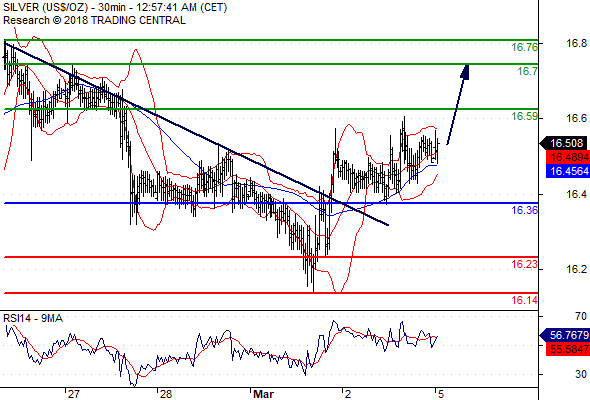Screen dimensions: 590x400
Task: Click the blue 16.4564 moving average tag
Action: point(567,171)
